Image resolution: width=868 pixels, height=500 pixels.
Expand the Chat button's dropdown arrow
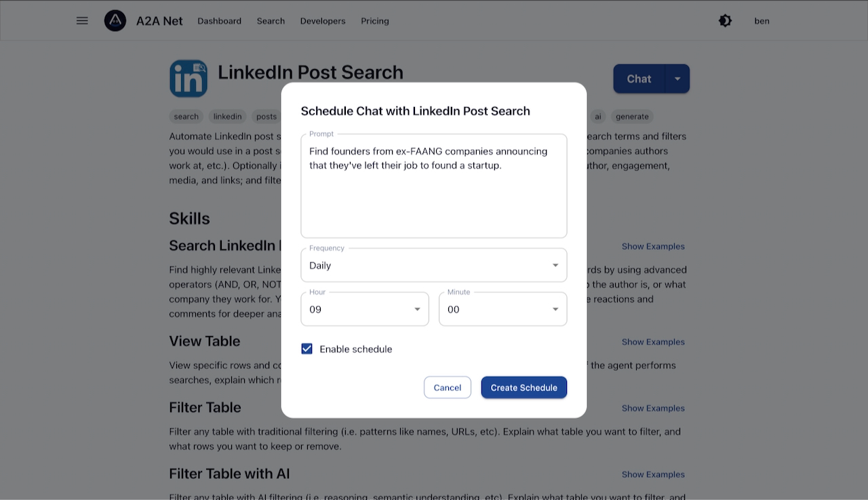click(x=677, y=79)
